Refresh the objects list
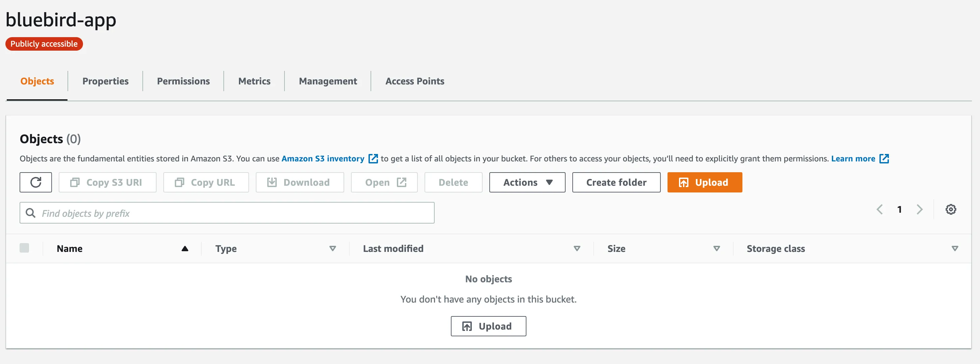Image resolution: width=980 pixels, height=364 pixels. (x=36, y=182)
